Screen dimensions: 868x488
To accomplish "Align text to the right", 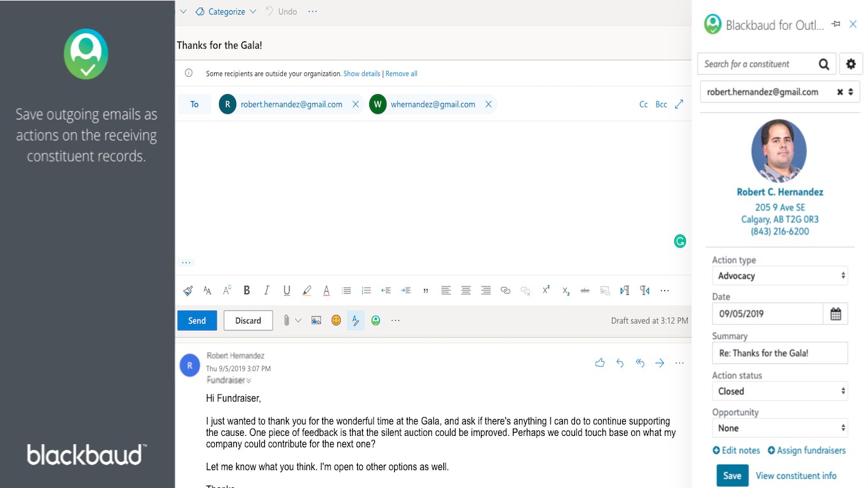I will coord(485,290).
